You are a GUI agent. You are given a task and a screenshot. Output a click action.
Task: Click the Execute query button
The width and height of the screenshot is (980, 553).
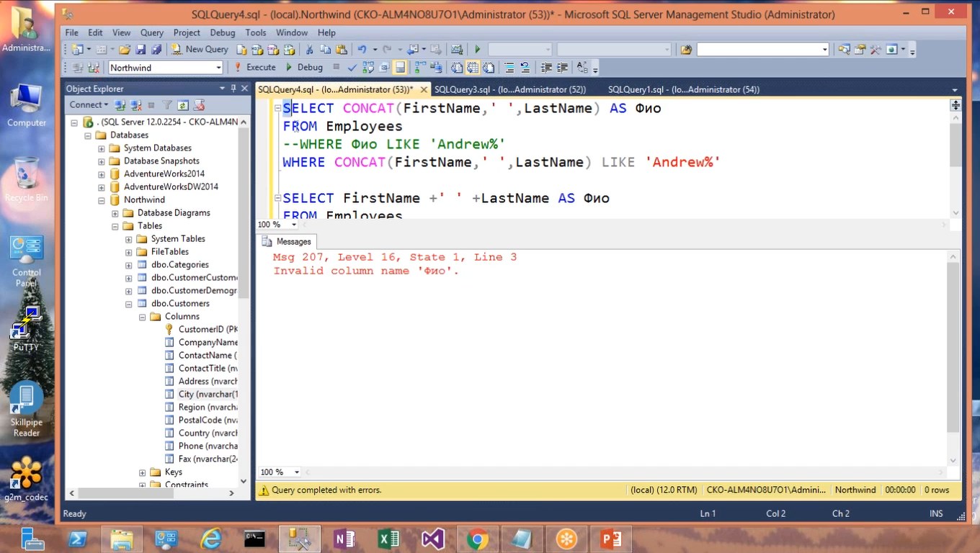coord(255,67)
